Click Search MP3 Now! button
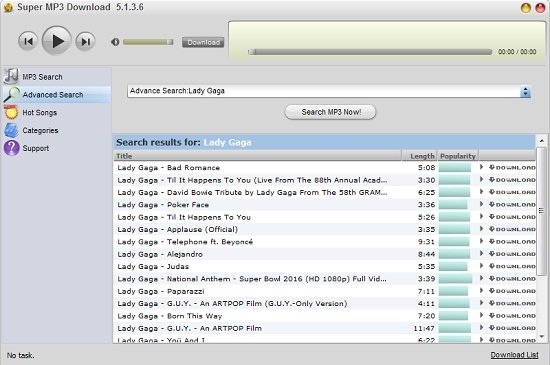The height and width of the screenshot is (365, 550). [330, 112]
